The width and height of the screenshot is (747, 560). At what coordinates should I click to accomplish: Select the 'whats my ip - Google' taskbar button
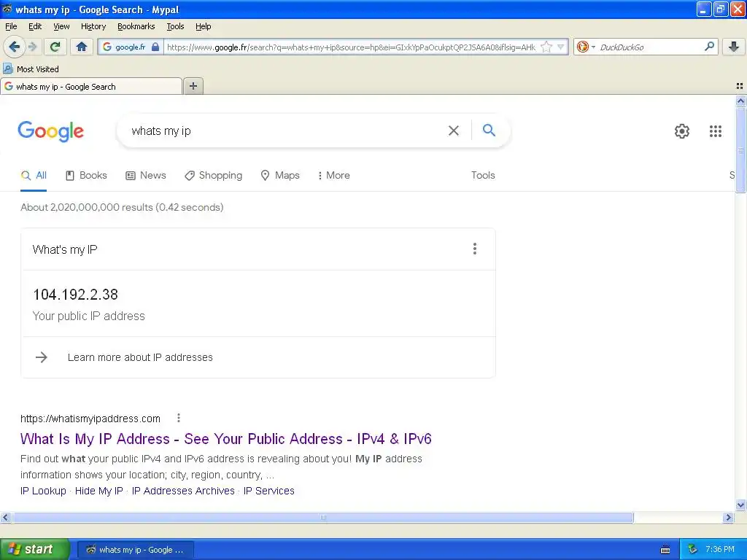click(135, 550)
